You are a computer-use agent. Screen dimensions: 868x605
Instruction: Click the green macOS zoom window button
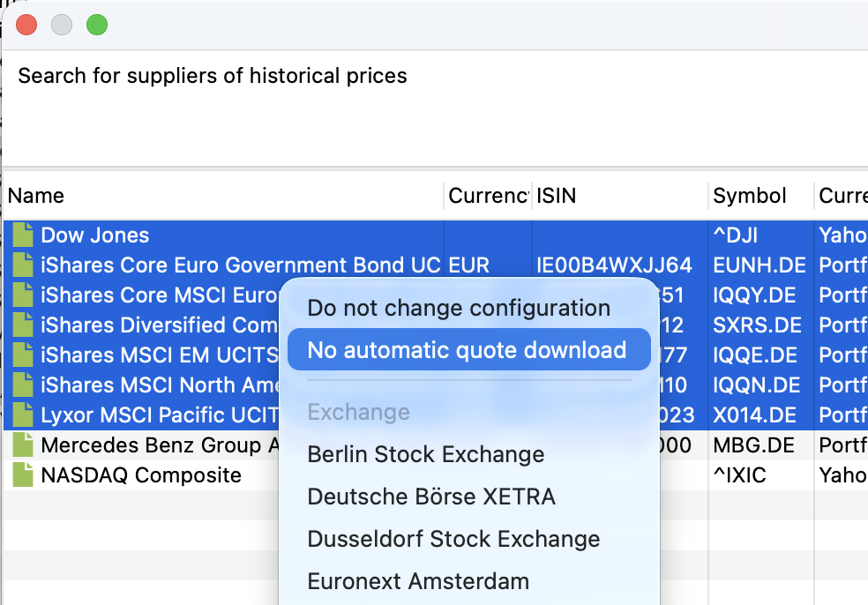click(x=97, y=26)
